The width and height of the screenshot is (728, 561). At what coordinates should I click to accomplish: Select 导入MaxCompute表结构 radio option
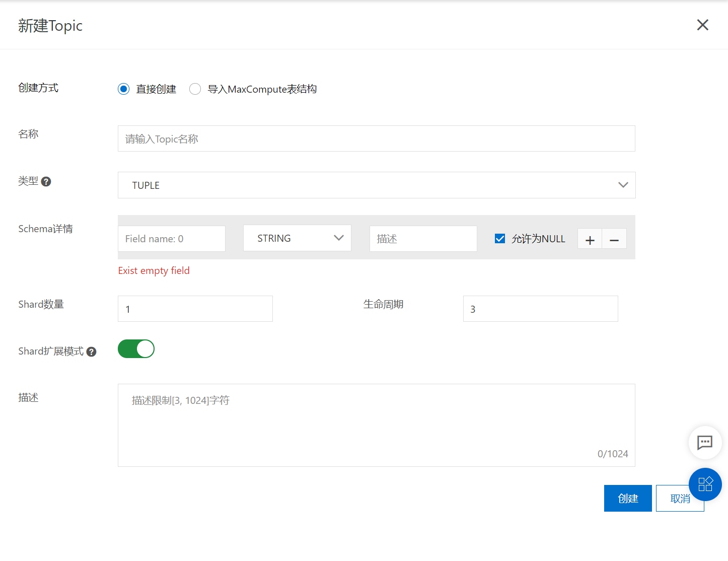(x=195, y=89)
